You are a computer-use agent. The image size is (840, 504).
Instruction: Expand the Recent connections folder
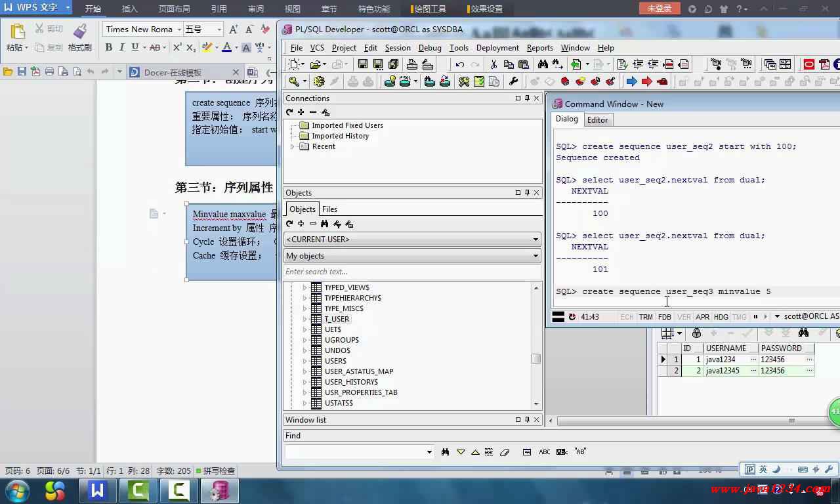coord(293,146)
